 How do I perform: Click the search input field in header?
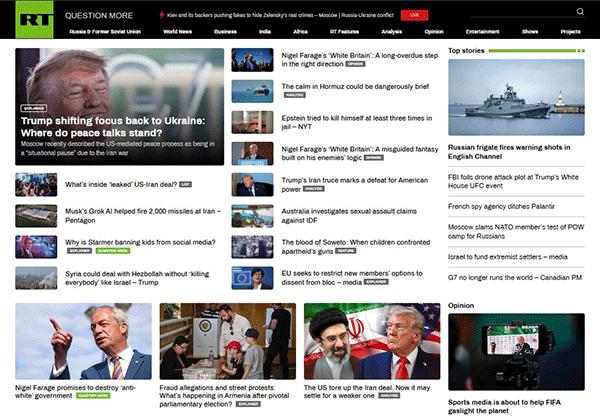point(522,12)
